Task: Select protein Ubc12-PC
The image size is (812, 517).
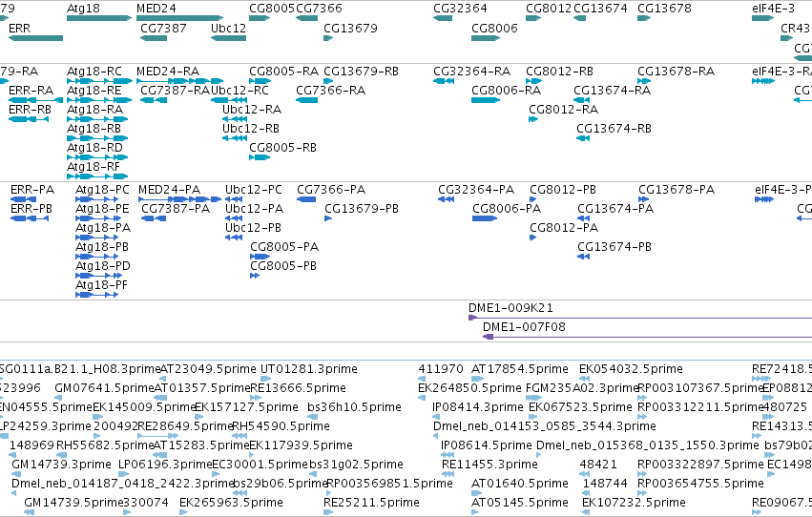Action: [254, 190]
